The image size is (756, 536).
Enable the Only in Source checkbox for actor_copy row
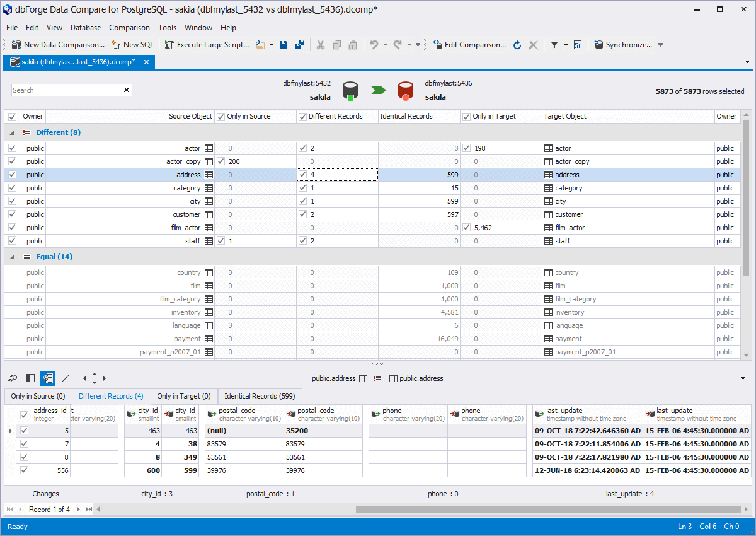pyautogui.click(x=222, y=161)
